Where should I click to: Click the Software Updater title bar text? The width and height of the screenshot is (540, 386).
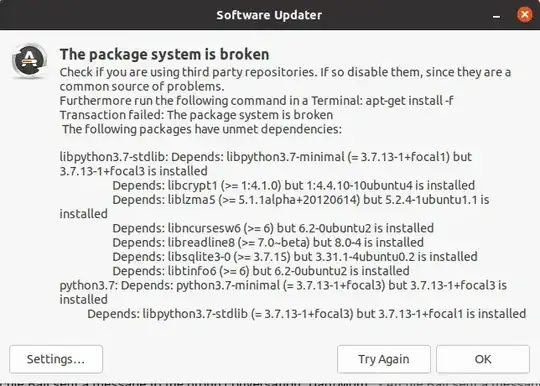[x=269, y=15]
